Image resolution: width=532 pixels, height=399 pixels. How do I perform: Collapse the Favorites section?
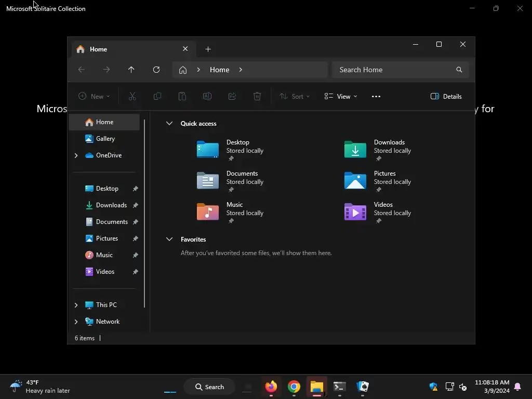coord(169,239)
